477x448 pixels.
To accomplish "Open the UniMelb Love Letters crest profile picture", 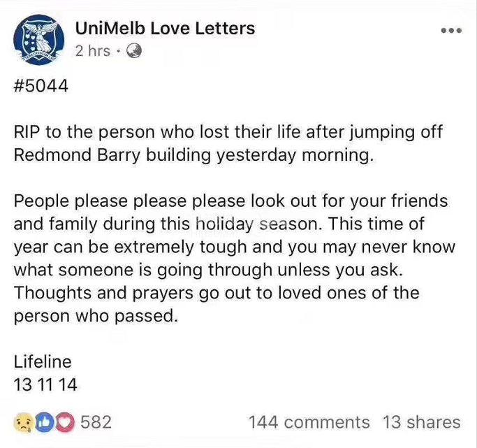I will (x=38, y=40).
